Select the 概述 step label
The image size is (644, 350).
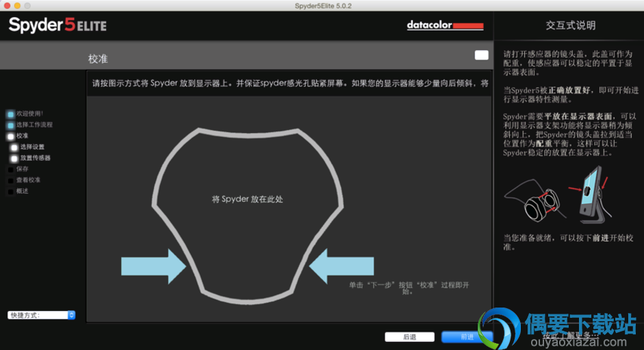22,191
